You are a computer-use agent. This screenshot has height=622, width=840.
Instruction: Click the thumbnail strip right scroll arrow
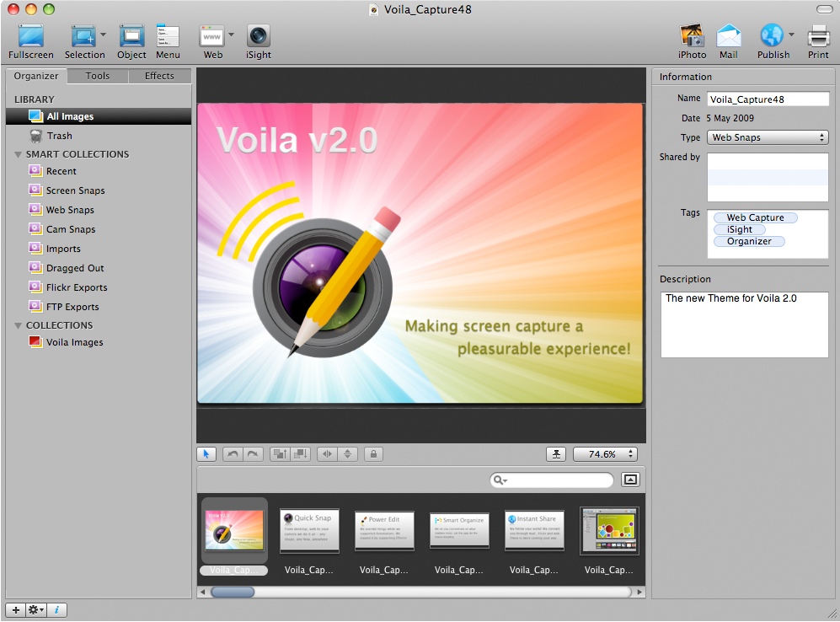click(x=639, y=592)
